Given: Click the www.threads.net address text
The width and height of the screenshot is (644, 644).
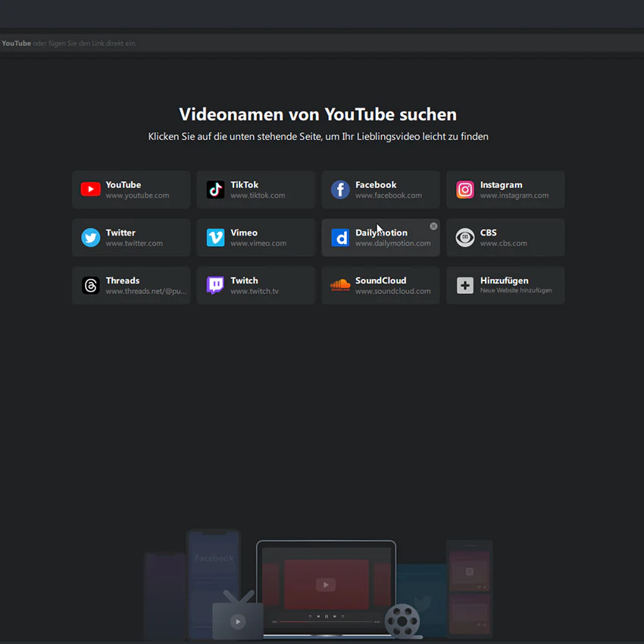Looking at the screenshot, I should click(x=145, y=291).
